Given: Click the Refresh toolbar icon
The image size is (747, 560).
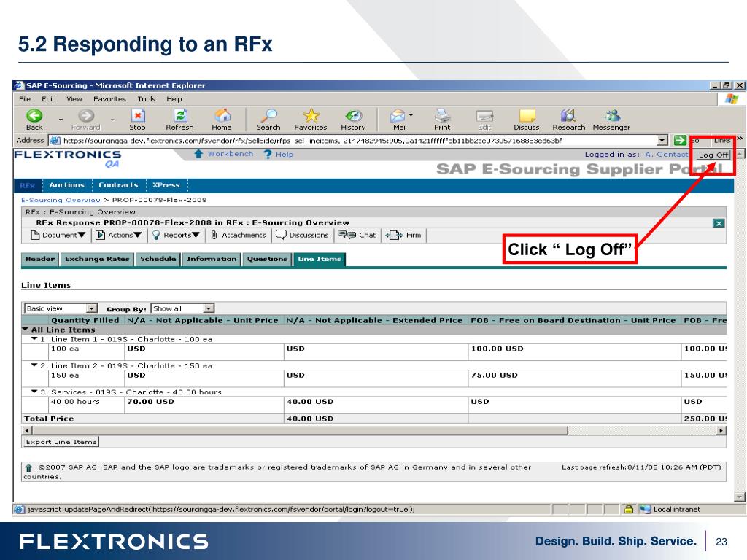Looking at the screenshot, I should (179, 120).
